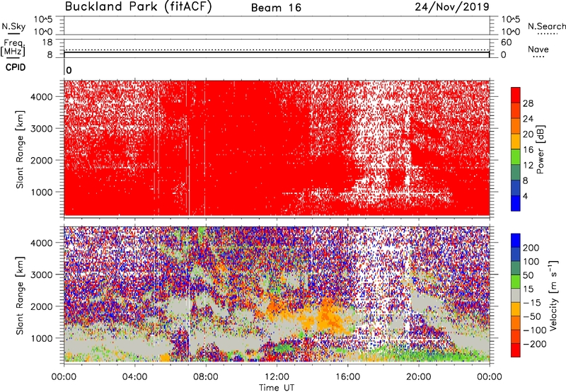Click the -100 label on Velocity colorbar
This screenshot has width=566, height=392.
click(x=535, y=330)
